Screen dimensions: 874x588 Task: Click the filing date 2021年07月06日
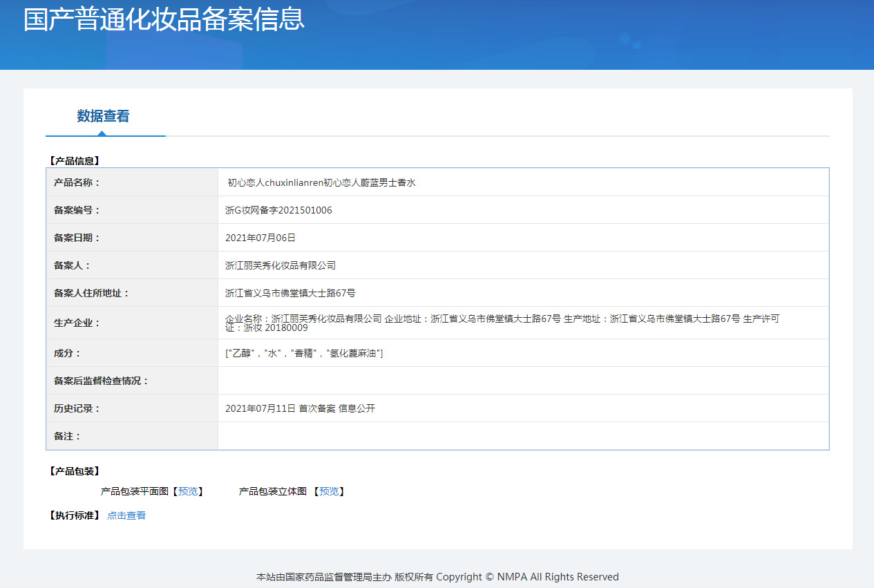[x=260, y=238]
